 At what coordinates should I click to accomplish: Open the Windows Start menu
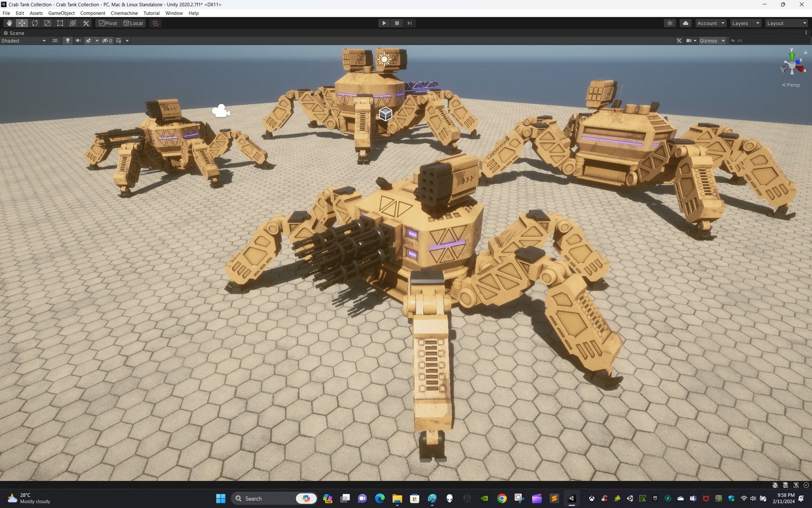[220, 498]
